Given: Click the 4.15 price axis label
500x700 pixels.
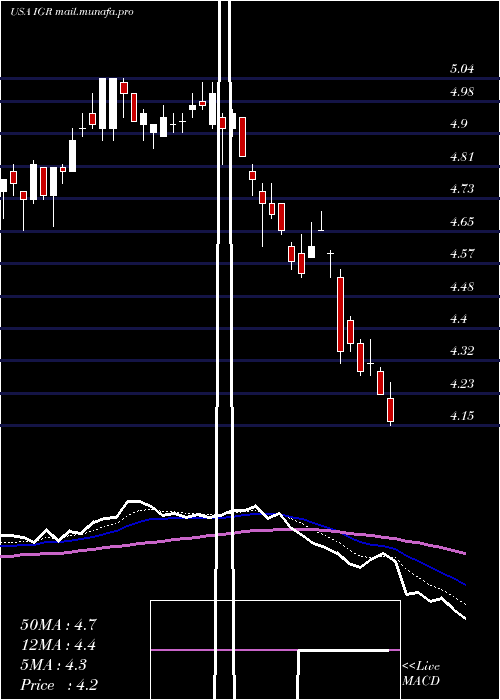Looking at the screenshot, I should point(462,416).
